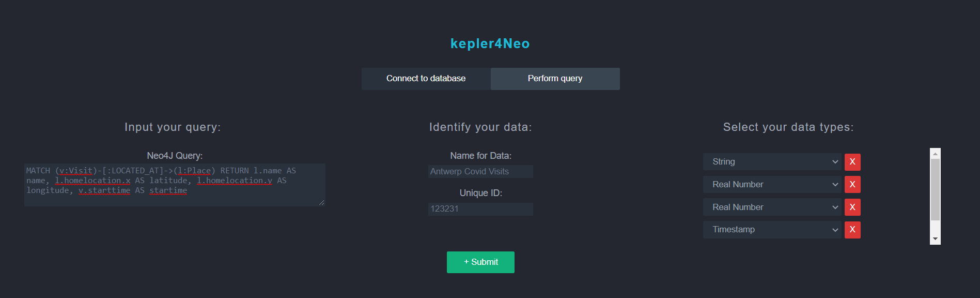Delete the first Real Number row

[852, 185]
